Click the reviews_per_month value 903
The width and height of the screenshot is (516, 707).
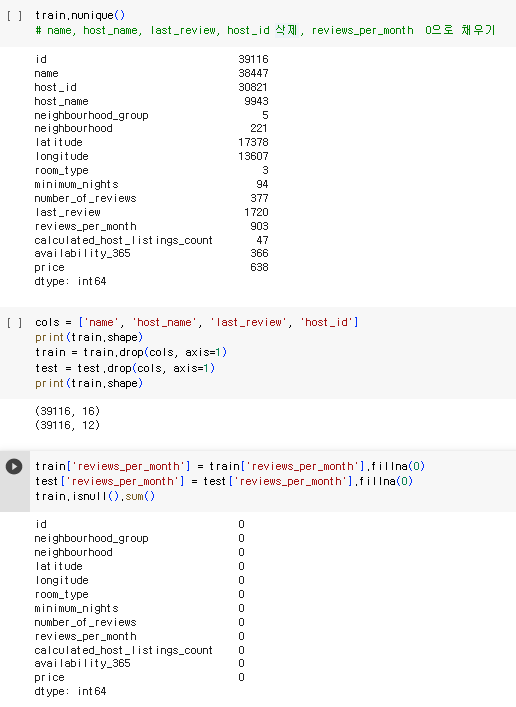(x=259, y=226)
